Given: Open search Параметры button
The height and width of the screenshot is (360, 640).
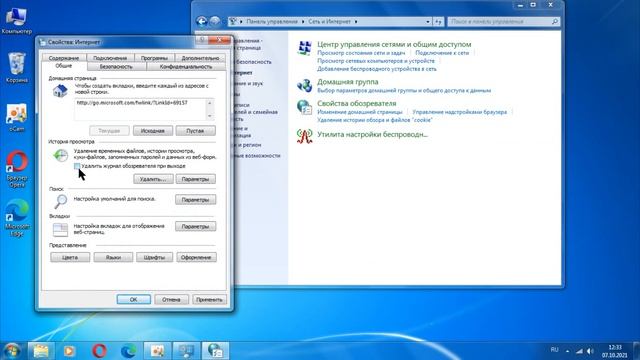Looking at the screenshot, I should coord(196,200).
